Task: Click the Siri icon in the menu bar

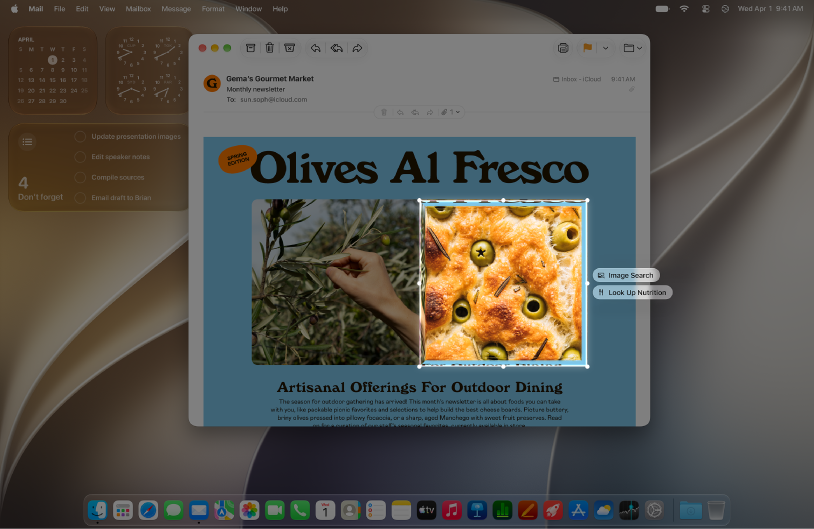Action: [725, 9]
